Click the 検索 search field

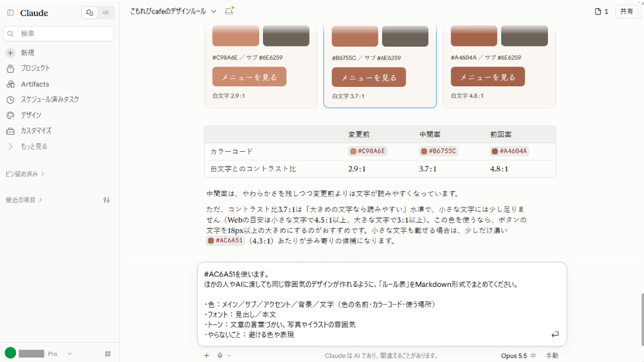point(58,33)
